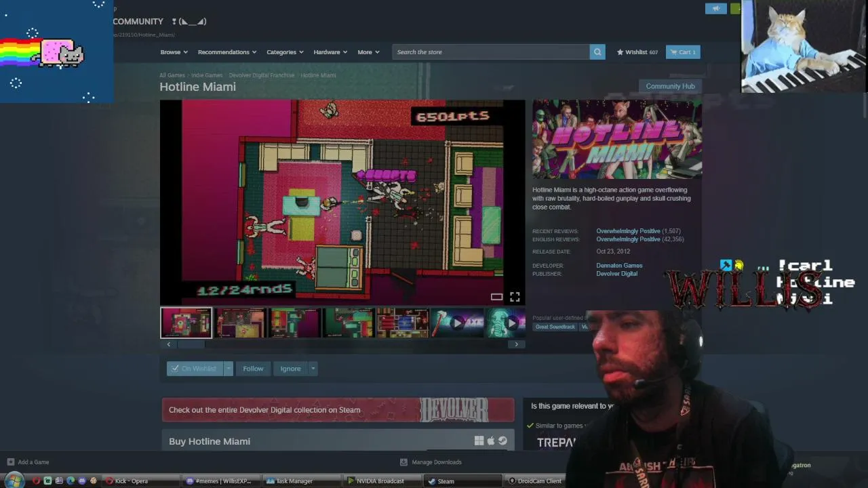
Task: Select the third screenshot thumbnail
Action: [x=294, y=323]
